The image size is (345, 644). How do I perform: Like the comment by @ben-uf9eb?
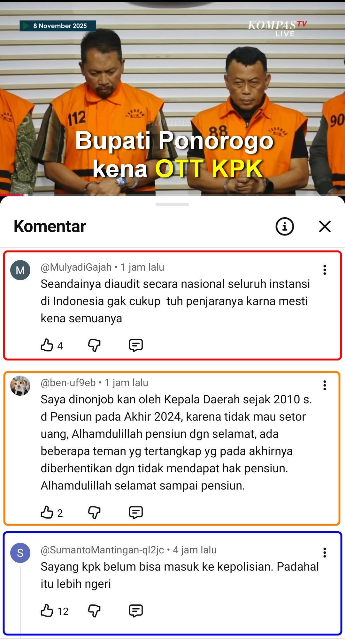click(47, 512)
